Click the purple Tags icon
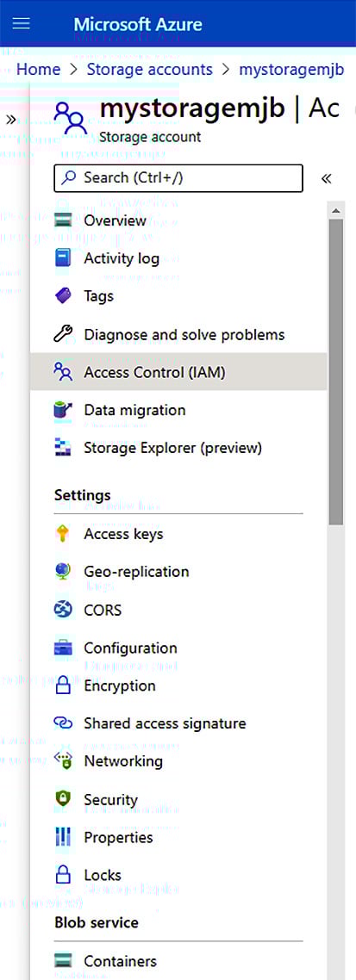Viewport: 356px width, 980px height. tap(63, 295)
